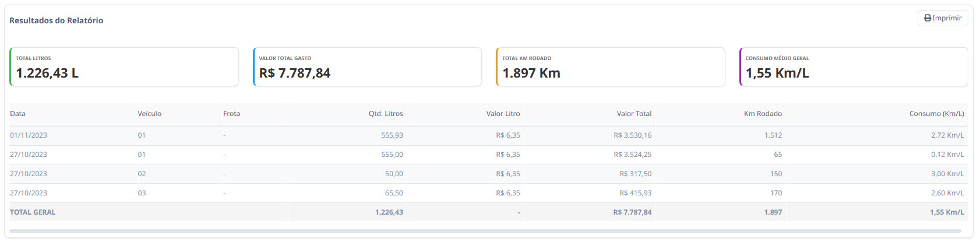Click vehicle 03 in the table
Image resolution: width=980 pixels, height=252 pixels.
point(142,193)
